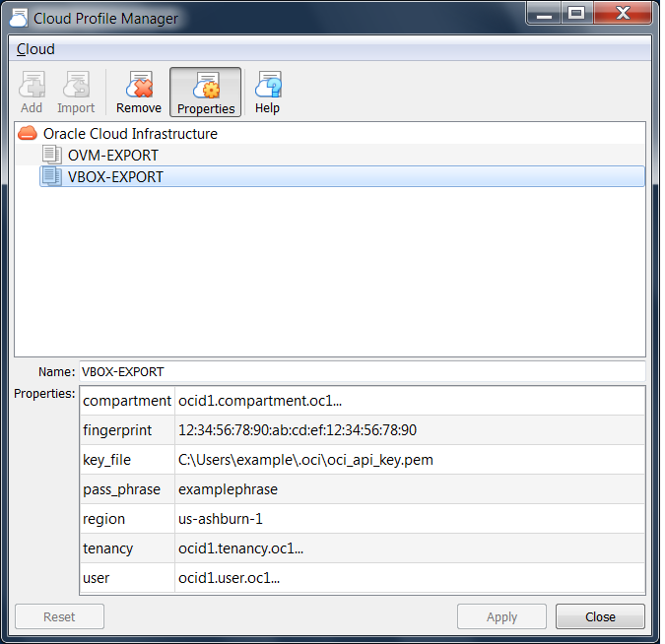Screen dimensions: 665x644
Task: Click the fingerprint value 12:34:56:78:90:ab...
Action: 410,430
